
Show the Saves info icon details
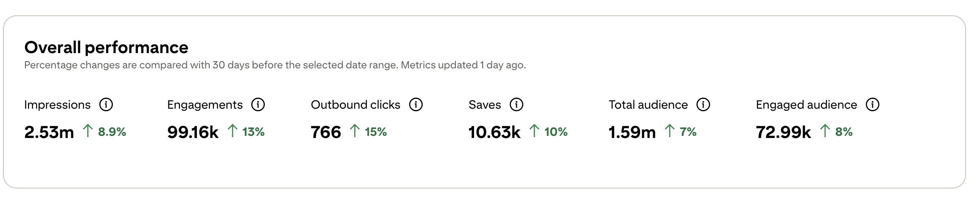pos(517,104)
